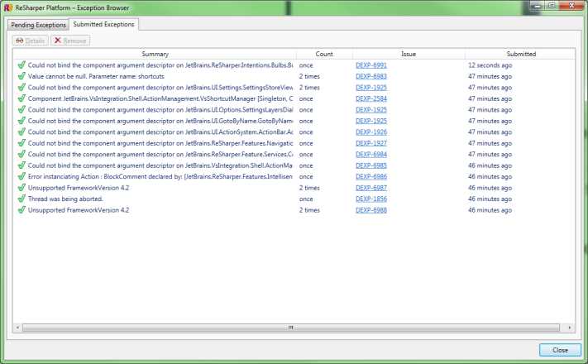Open DEXP-1925 link on SettingsLayersDial row
Screen dimensions: 588x364
coord(370,109)
